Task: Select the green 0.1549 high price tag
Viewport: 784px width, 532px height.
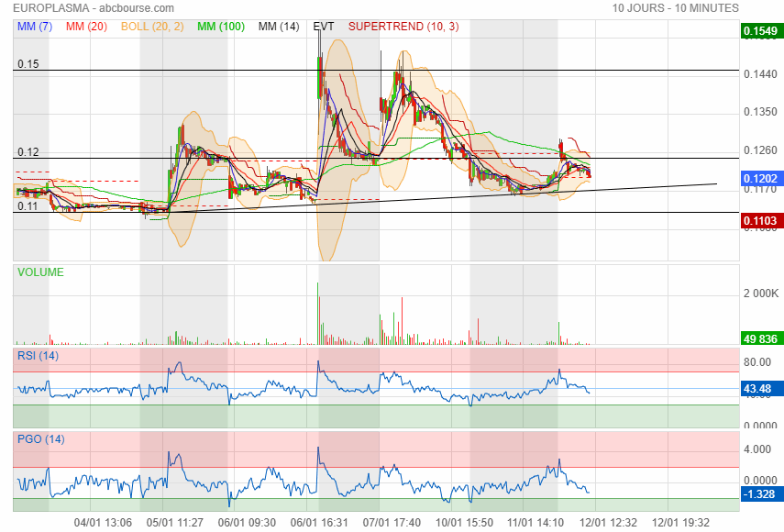Action: 760,31
